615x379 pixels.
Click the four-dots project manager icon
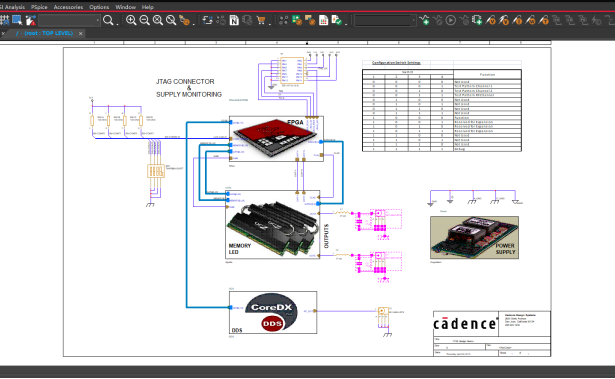tap(284, 20)
